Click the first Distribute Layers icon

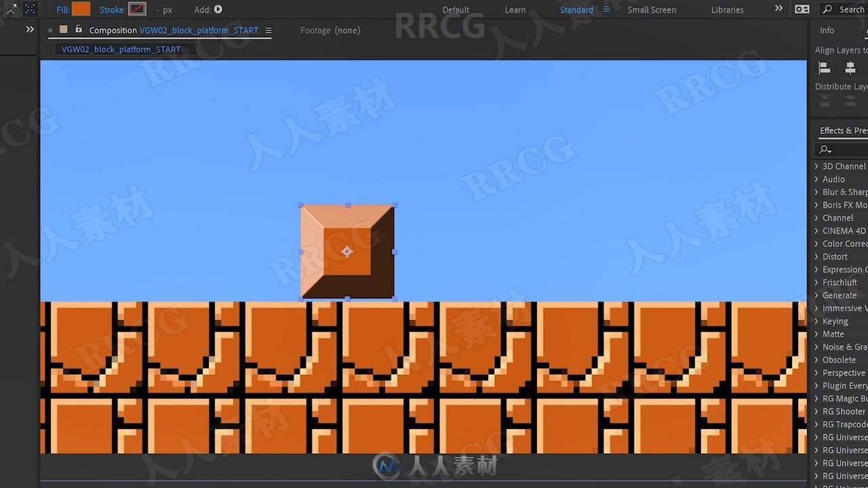(x=825, y=100)
